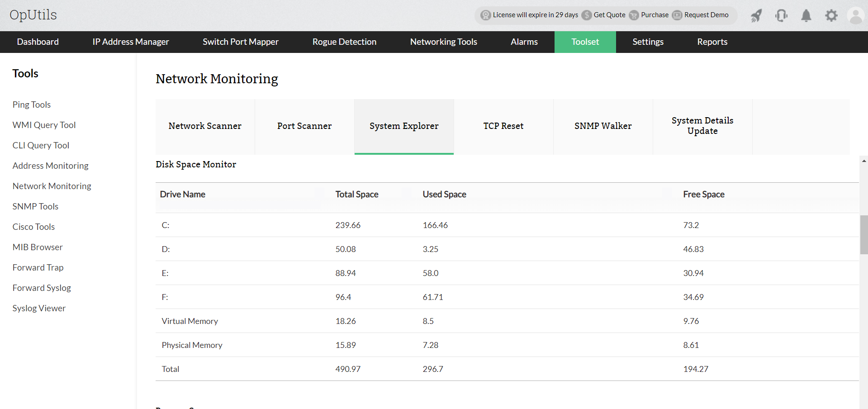The image size is (868, 409).
Task: Click the dollar Get Quote icon
Action: pos(587,15)
